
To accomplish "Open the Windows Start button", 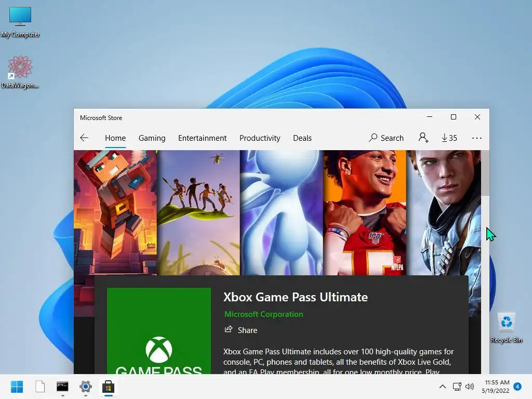I will (x=17, y=387).
